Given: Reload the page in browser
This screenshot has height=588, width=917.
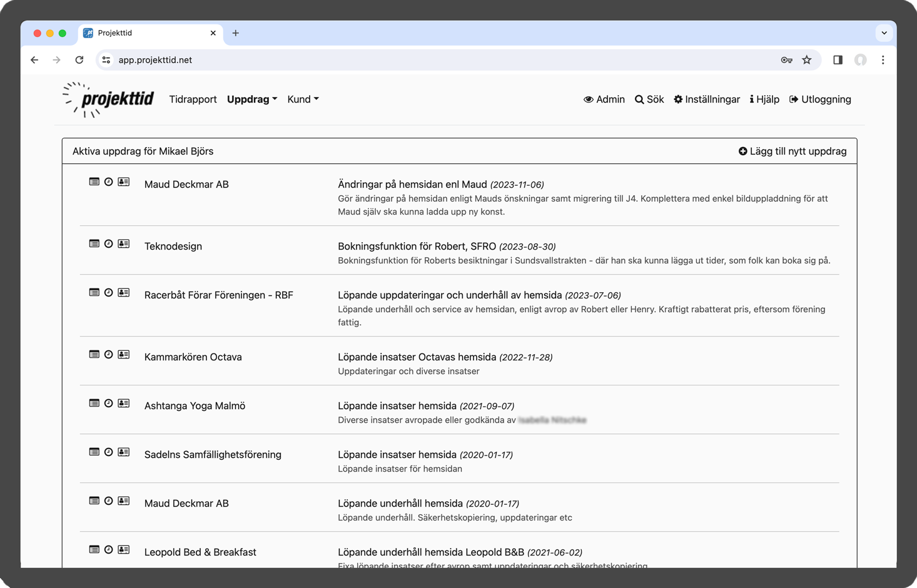Looking at the screenshot, I should pos(79,60).
